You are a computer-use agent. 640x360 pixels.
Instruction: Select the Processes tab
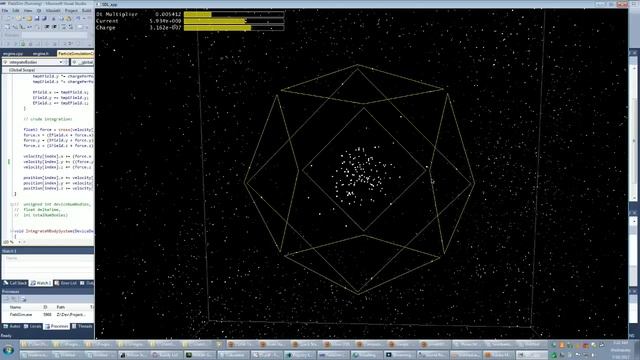(57, 326)
